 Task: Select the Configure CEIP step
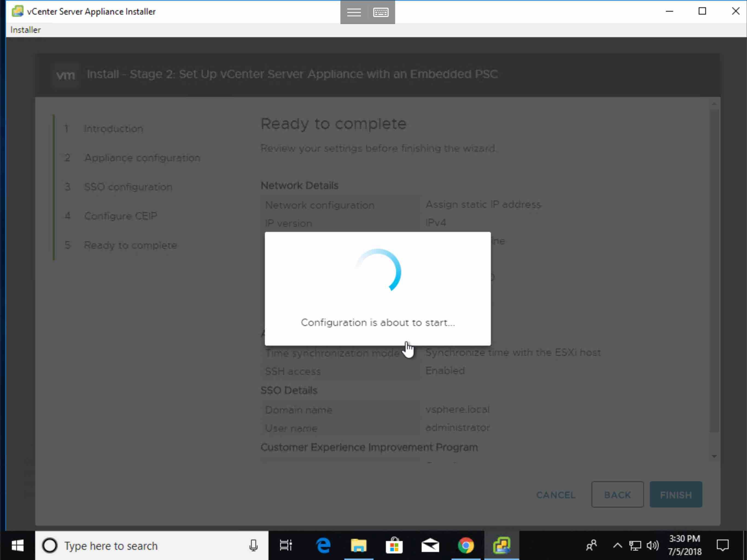click(121, 216)
